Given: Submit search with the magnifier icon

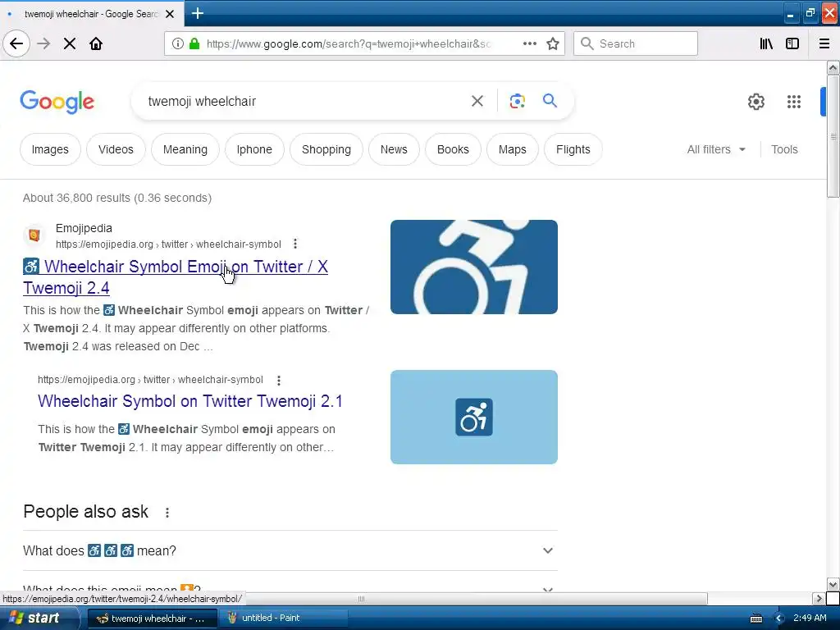Looking at the screenshot, I should [550, 101].
